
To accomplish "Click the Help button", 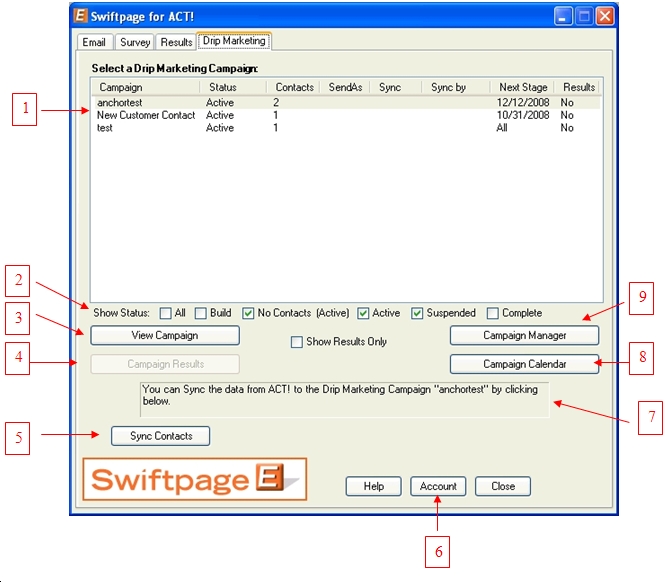I will click(373, 486).
